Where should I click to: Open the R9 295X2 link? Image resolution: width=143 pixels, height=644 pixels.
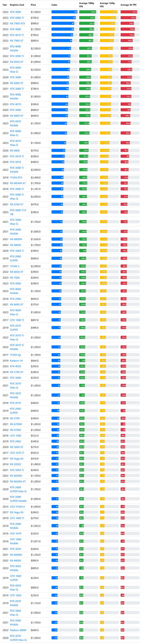(15, 464)
